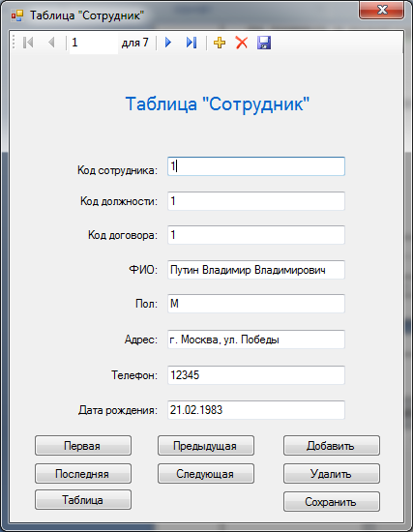Click the move-previous arrow icon in toolbar
This screenshot has height=532, width=413.
(x=51, y=43)
